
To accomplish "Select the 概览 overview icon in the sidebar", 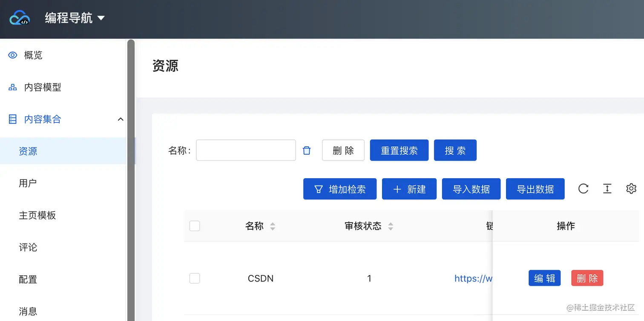I will click(12, 55).
